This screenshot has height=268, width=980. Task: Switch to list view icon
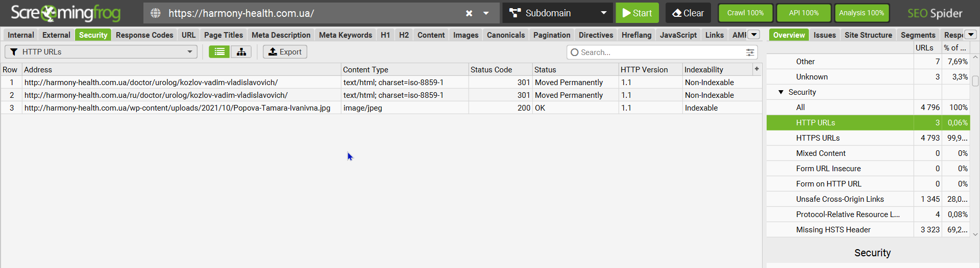[x=219, y=52]
